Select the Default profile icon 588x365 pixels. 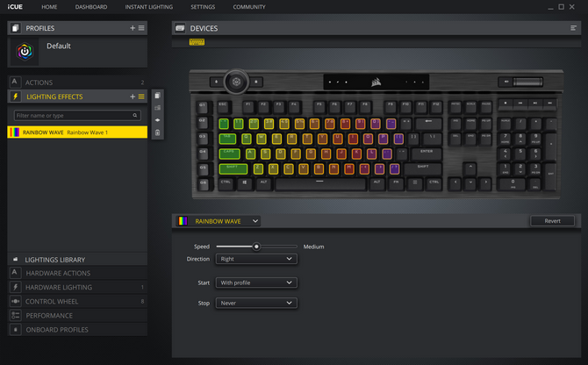pos(25,52)
